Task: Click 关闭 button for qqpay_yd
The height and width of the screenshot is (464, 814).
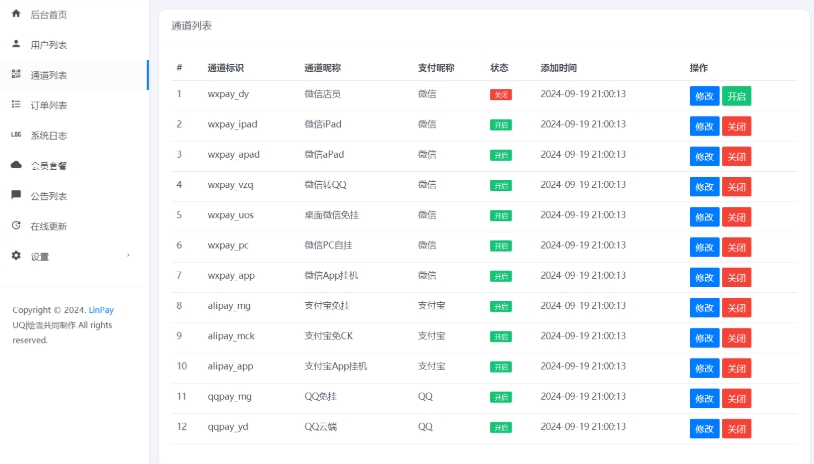Action: pyautogui.click(x=736, y=429)
